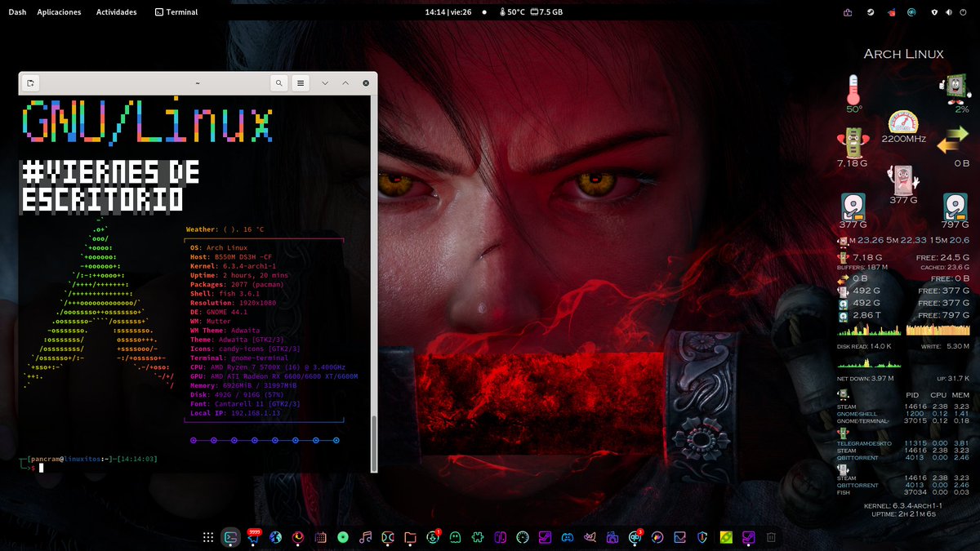Click the 14:14 clock in top bar
The height and width of the screenshot is (551, 980).
[x=448, y=12]
